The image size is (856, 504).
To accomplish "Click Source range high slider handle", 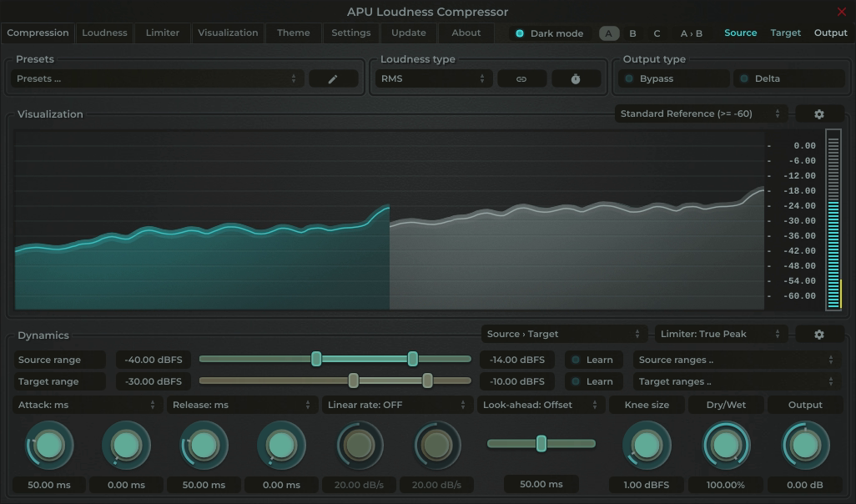I will pos(413,359).
